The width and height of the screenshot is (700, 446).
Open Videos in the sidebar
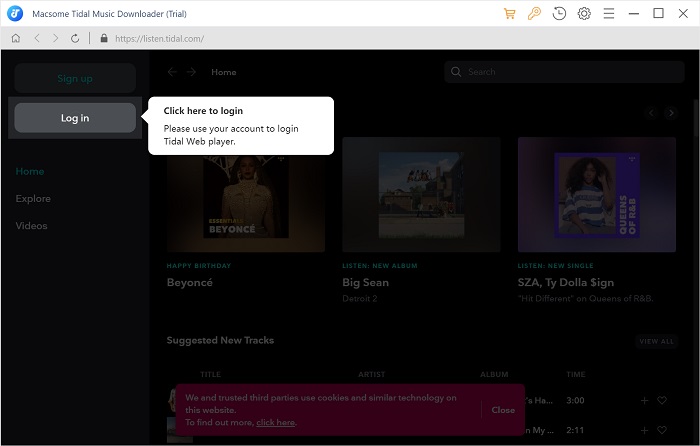tap(31, 225)
